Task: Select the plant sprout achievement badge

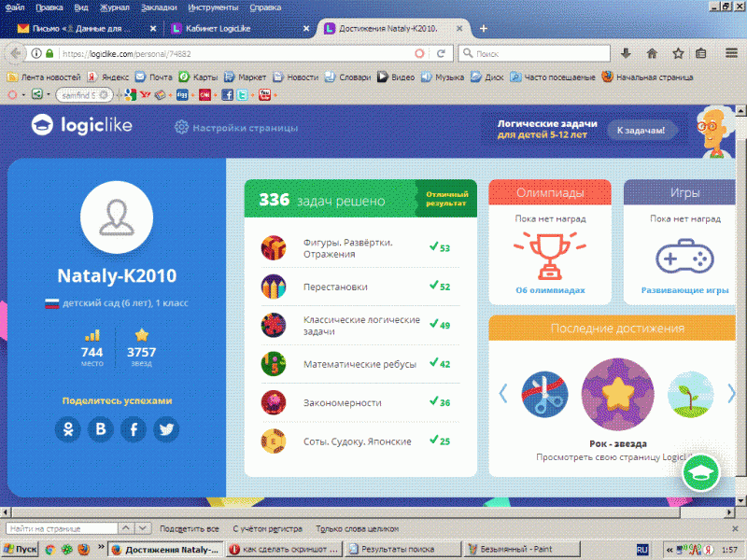Action: [690, 394]
